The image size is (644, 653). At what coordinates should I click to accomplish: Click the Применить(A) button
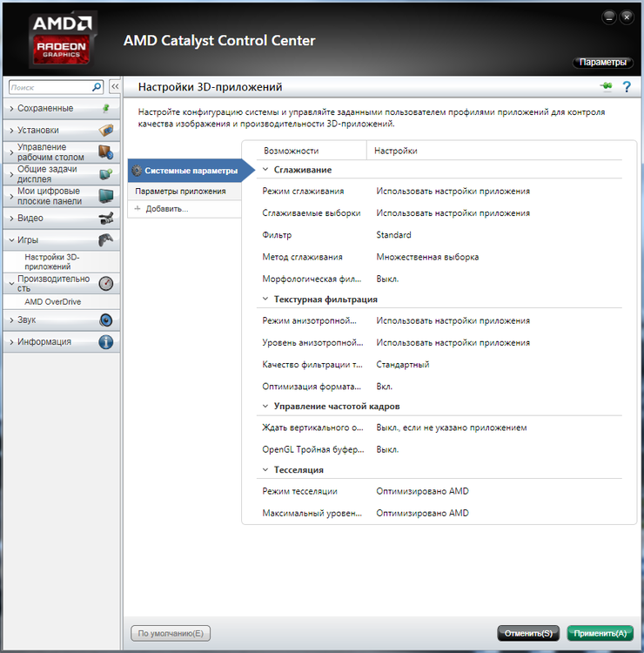pyautogui.click(x=600, y=633)
